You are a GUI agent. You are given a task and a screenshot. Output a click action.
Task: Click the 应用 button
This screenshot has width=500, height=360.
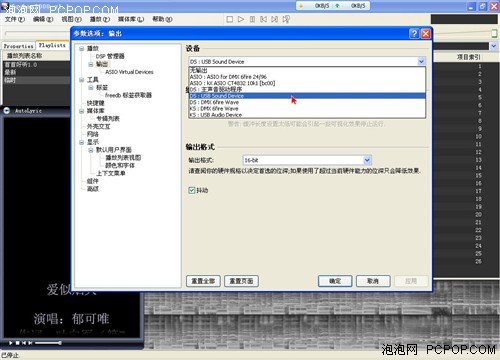(411, 281)
